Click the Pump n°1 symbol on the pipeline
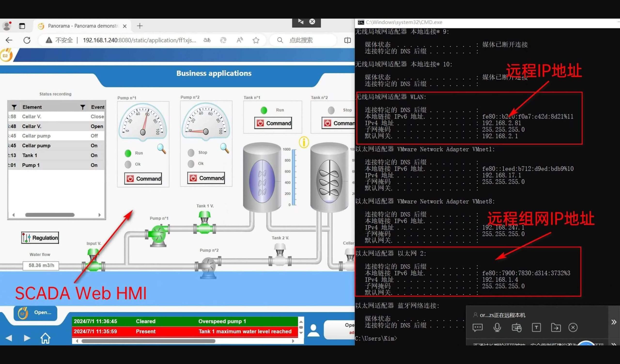 pyautogui.click(x=158, y=233)
